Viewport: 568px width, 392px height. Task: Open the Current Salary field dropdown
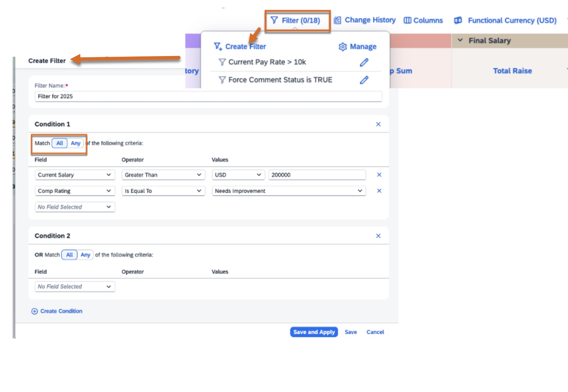coord(75,175)
